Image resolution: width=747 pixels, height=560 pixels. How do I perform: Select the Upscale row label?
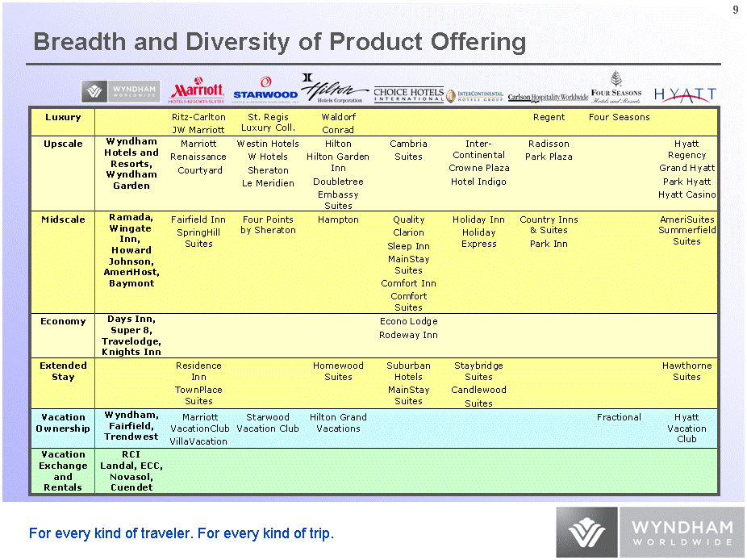pos(63,144)
